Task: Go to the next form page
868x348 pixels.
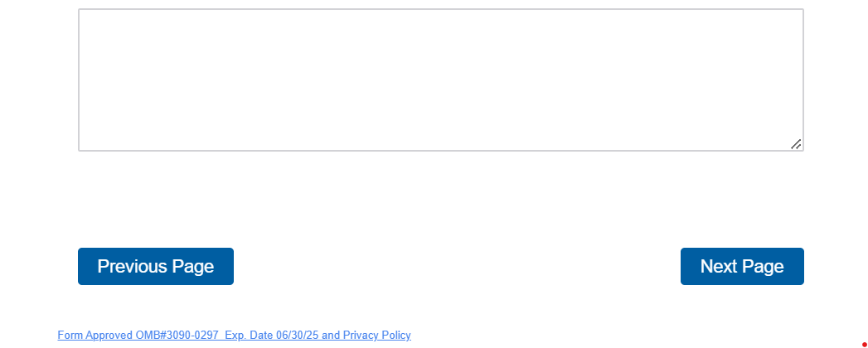Action: coord(742,266)
